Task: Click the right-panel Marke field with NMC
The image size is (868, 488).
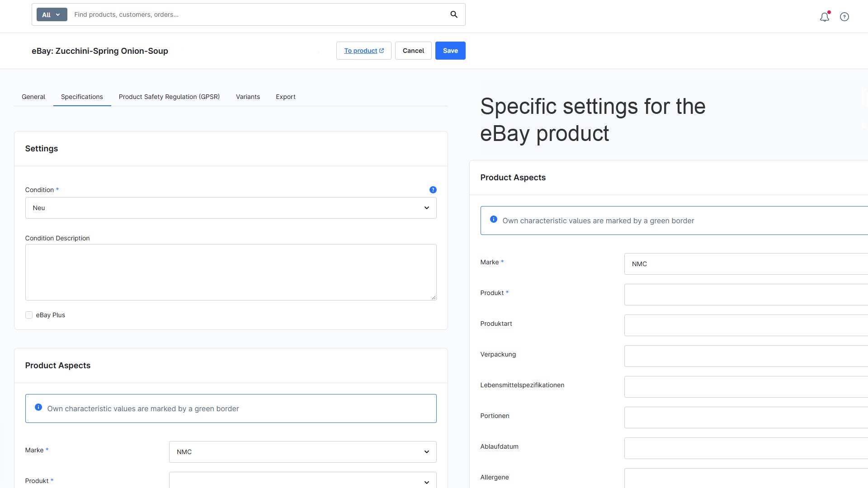Action: click(x=746, y=264)
